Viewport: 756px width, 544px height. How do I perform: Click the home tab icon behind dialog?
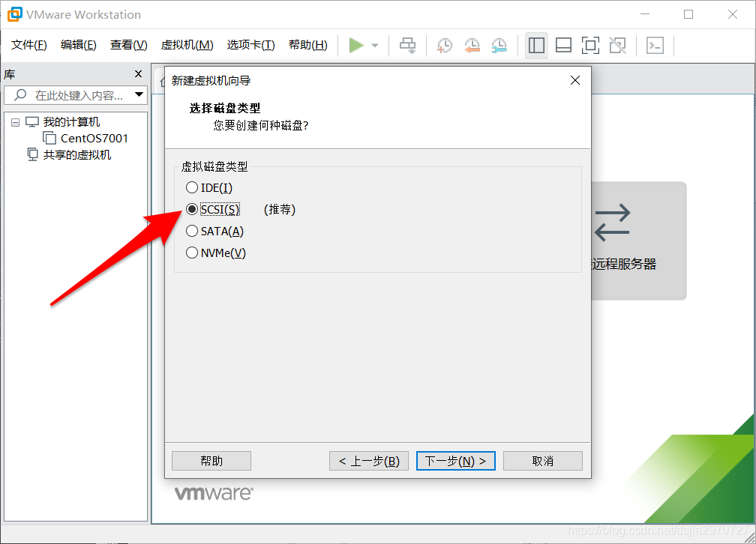(163, 82)
